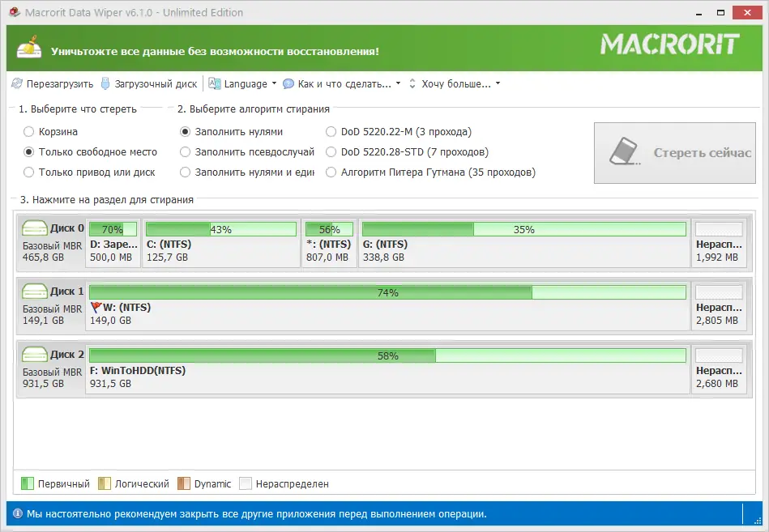Screen dimensions: 769x532
Task: Click the speech bubble help icon
Action: (x=288, y=83)
